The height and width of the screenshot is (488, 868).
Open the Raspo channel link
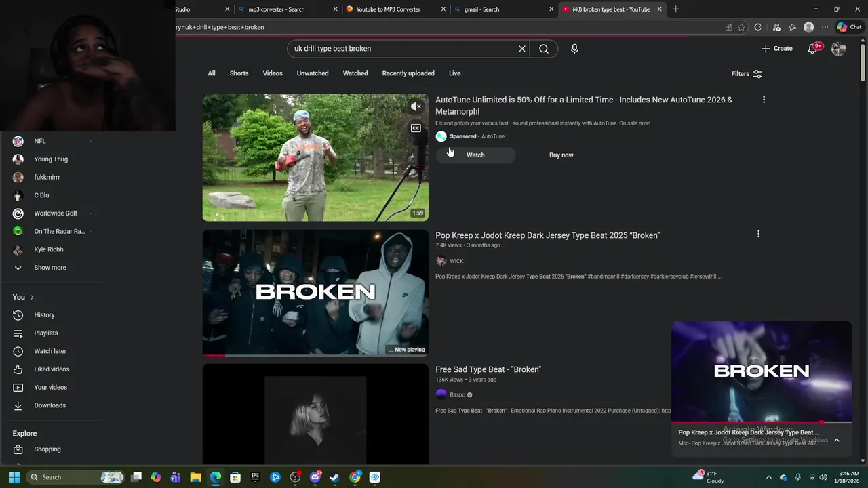click(x=458, y=395)
